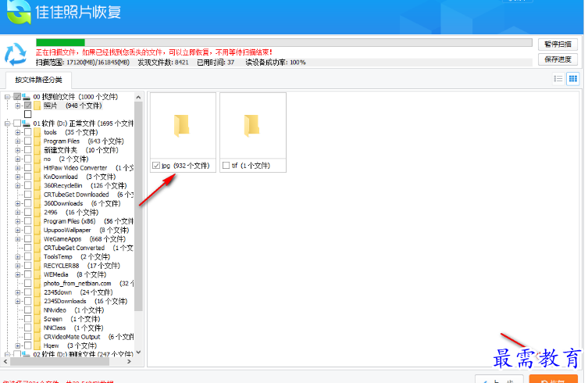Open the jpg folder thumbnail
Image resolution: width=588 pixels, height=383 pixels.
click(x=182, y=125)
